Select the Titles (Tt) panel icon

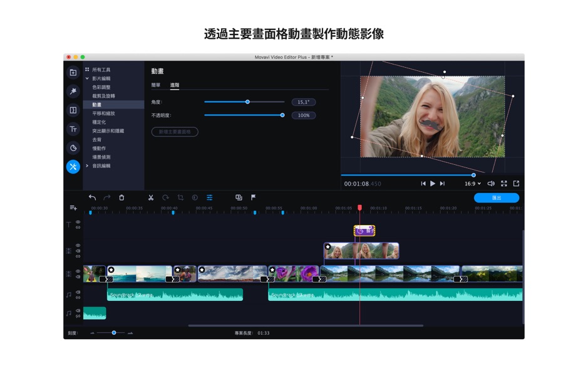click(73, 130)
